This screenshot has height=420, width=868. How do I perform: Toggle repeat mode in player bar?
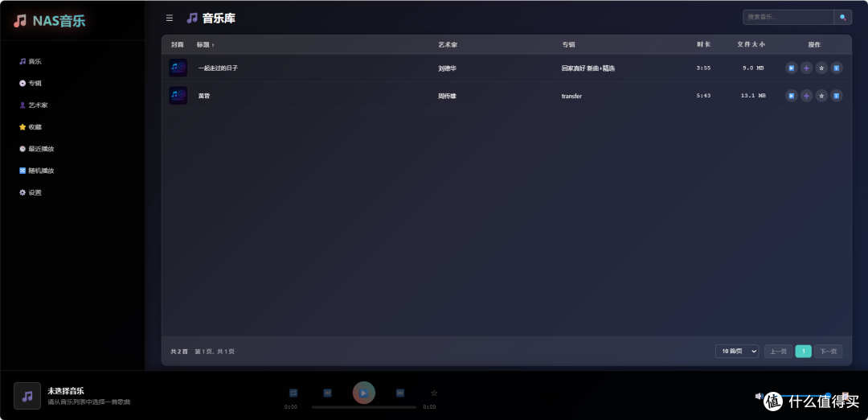(293, 393)
